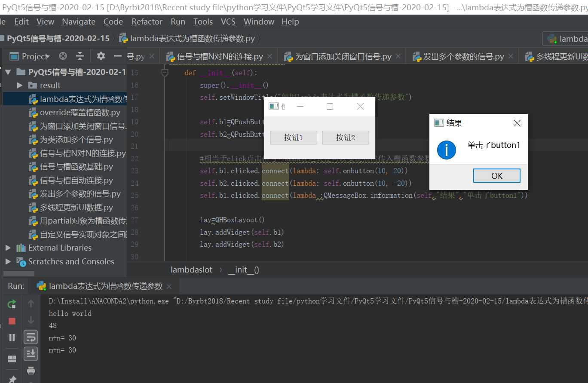
Task: Click the Project panel horizontal scrollbar
Action: pos(19,274)
